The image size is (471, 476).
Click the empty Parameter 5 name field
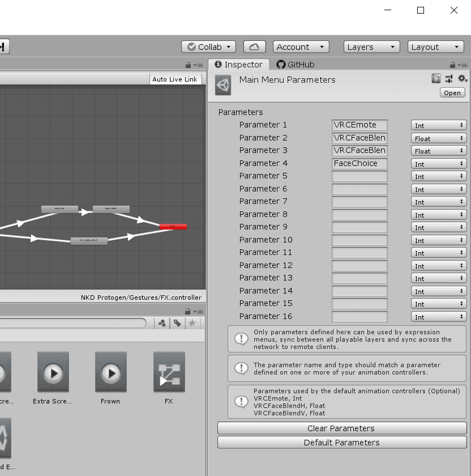pyautogui.click(x=359, y=176)
